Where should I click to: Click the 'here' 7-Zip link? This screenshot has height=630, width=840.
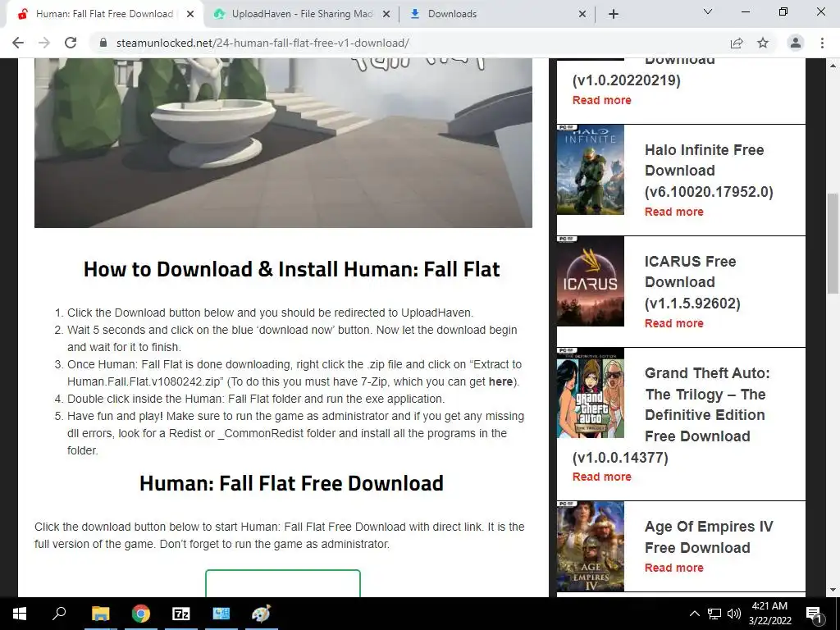500,381
